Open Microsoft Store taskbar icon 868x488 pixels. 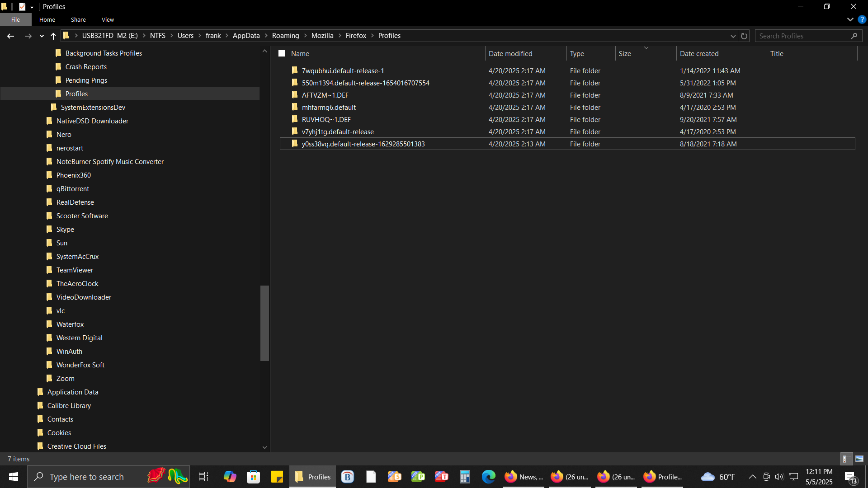coord(253,477)
